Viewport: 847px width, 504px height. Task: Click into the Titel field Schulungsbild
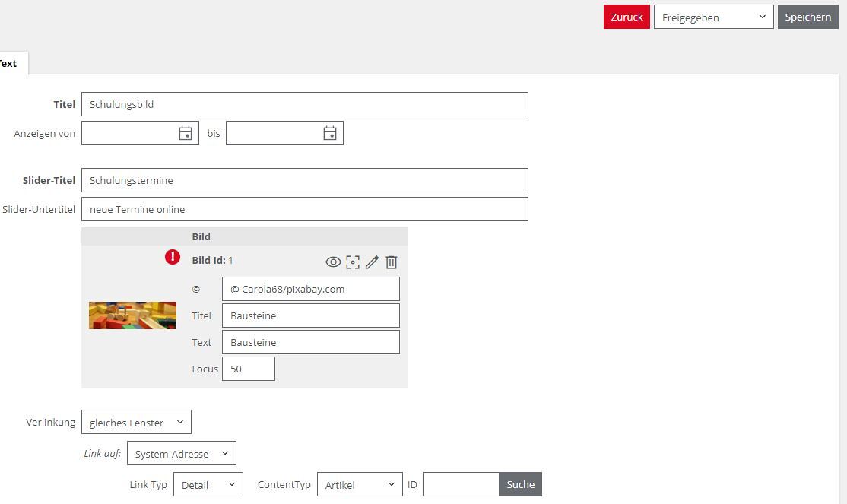304,105
